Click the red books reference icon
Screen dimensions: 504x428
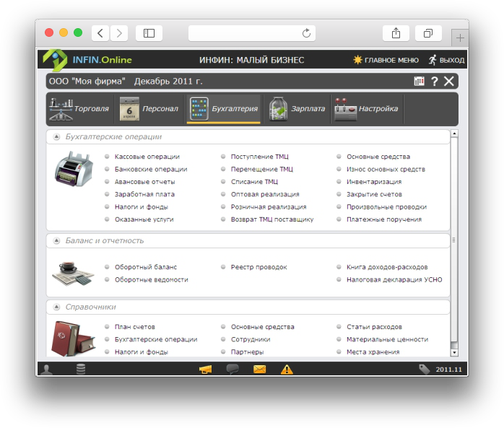(x=73, y=339)
